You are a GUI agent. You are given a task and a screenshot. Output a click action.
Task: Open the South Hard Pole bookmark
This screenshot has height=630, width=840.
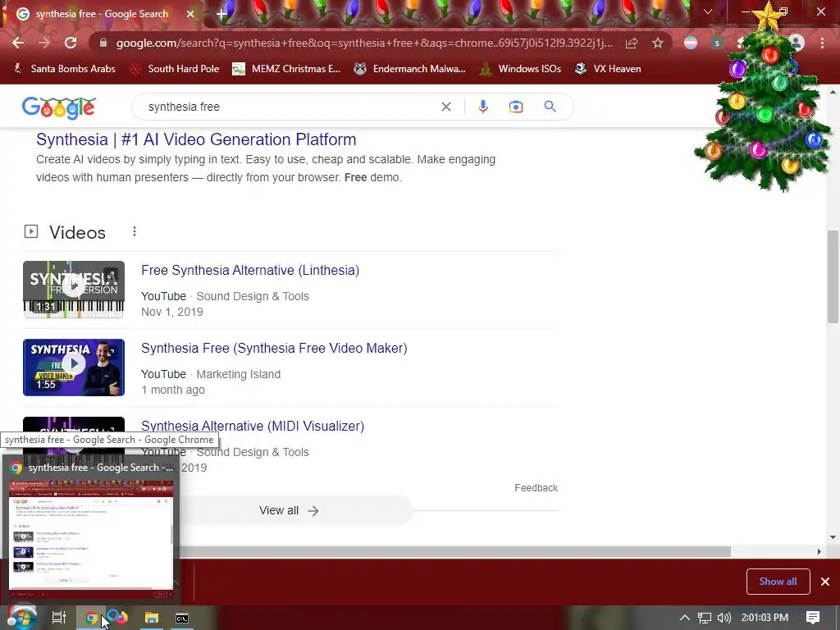coord(176,69)
